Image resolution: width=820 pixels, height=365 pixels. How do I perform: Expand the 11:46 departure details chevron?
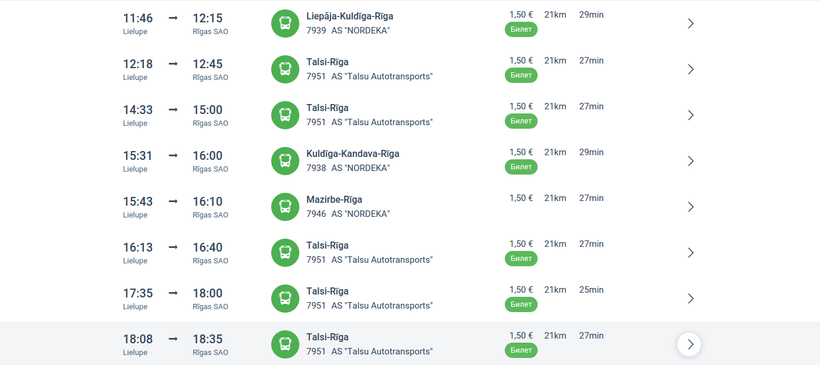click(690, 24)
